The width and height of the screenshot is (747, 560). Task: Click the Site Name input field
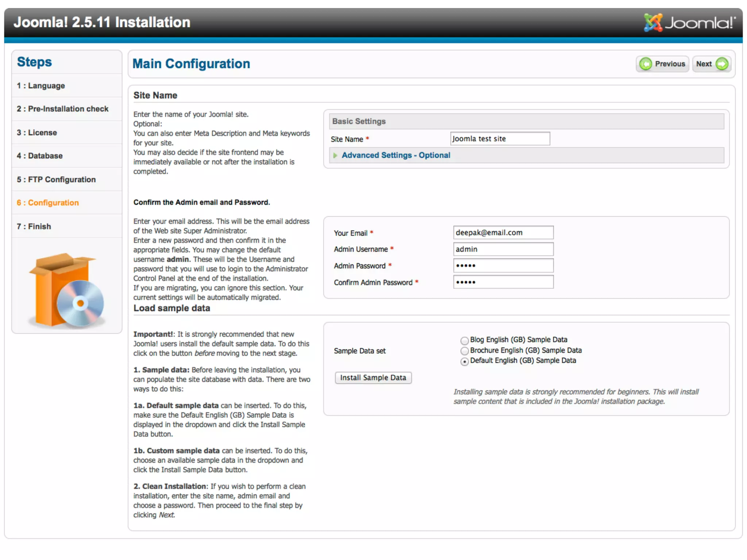tap(500, 139)
